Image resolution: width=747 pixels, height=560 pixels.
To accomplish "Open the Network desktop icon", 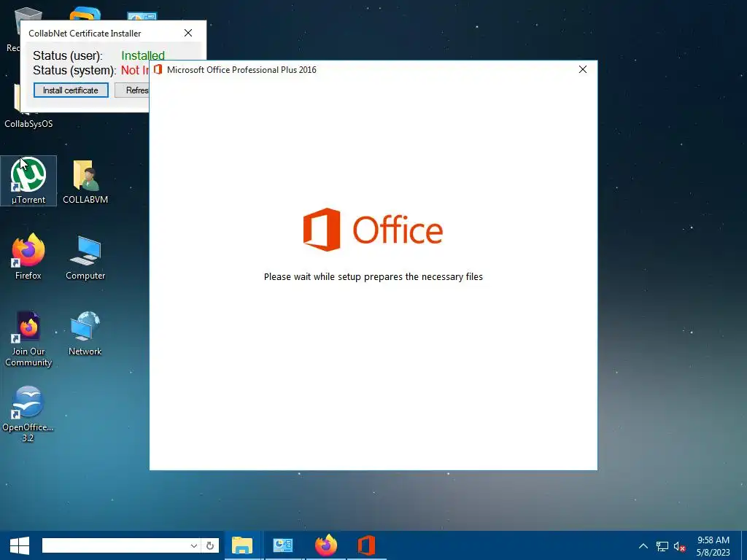I will [85, 332].
